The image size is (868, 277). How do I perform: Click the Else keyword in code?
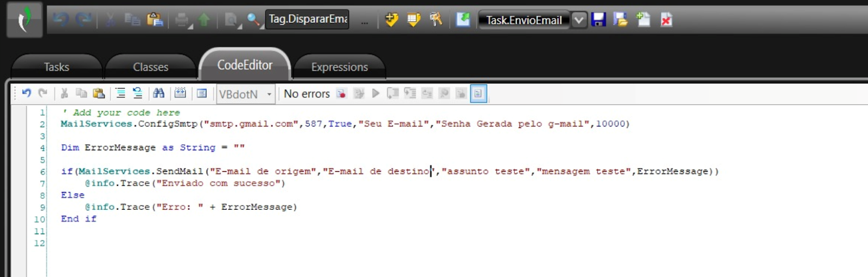pyautogui.click(x=73, y=195)
